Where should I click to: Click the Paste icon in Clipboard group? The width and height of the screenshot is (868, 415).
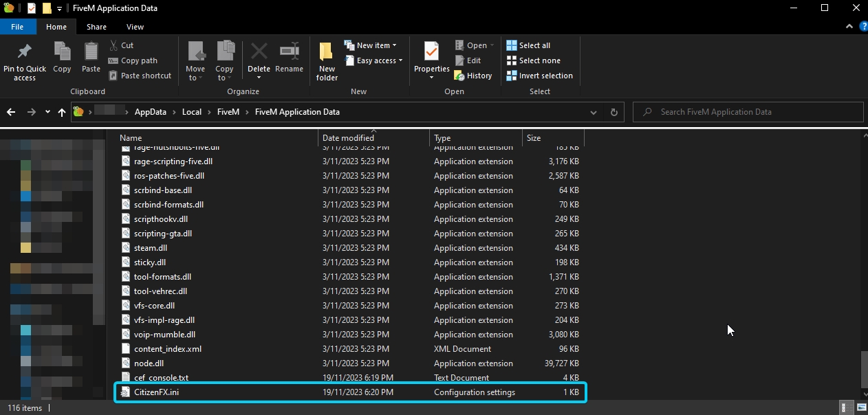click(91, 52)
